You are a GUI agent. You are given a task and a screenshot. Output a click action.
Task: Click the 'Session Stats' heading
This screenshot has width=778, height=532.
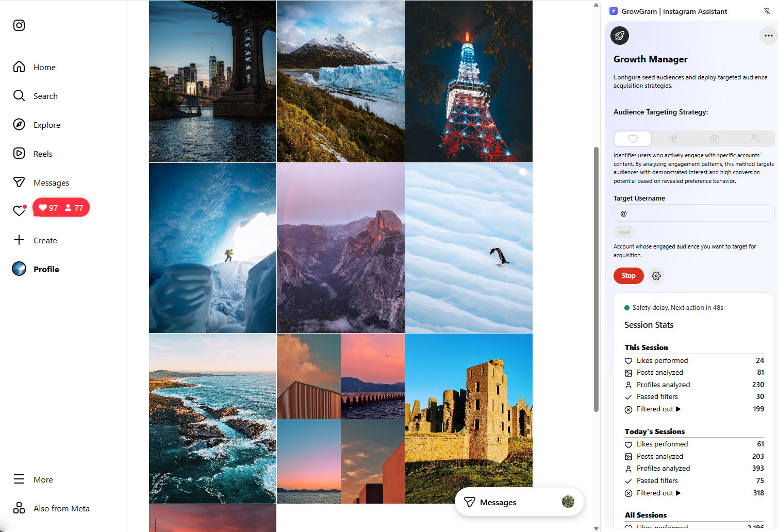click(x=649, y=325)
